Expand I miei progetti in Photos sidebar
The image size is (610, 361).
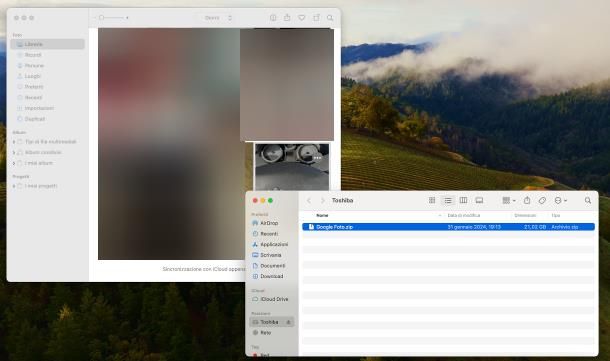pos(14,186)
